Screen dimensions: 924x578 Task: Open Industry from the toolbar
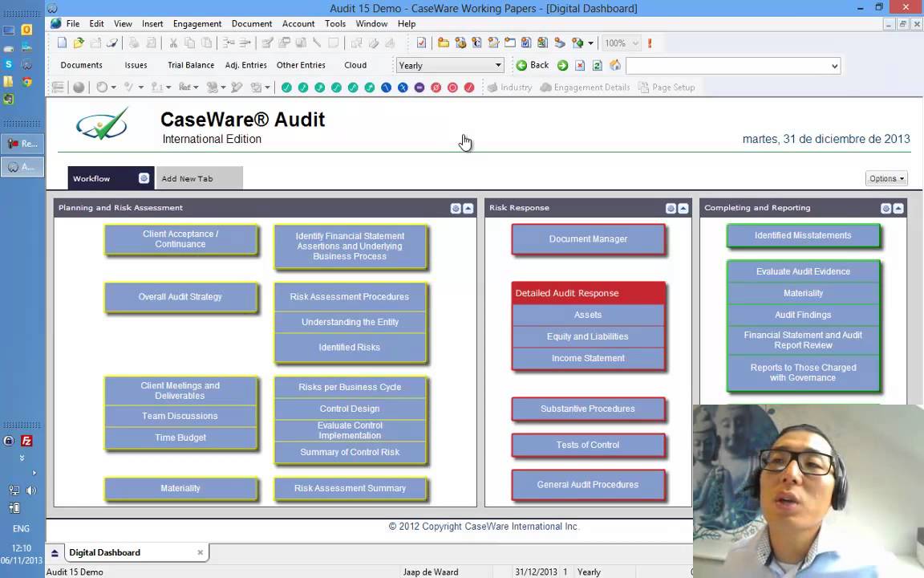[x=510, y=88]
